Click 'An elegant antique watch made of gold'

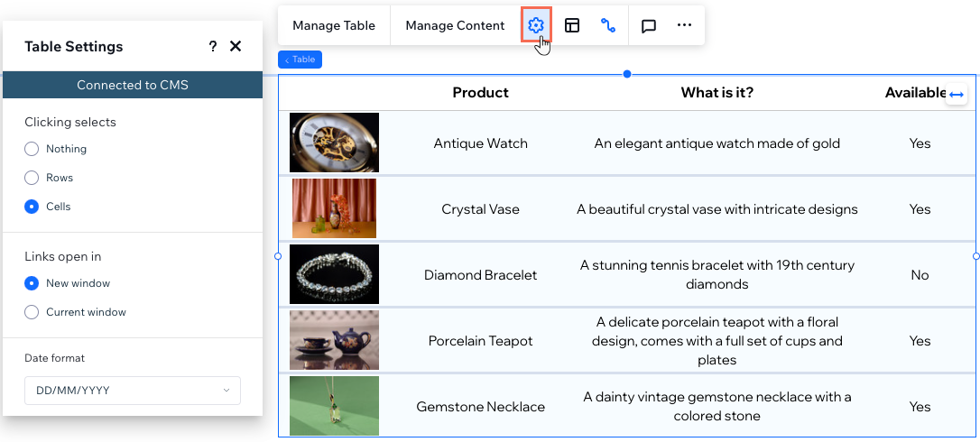click(x=717, y=143)
